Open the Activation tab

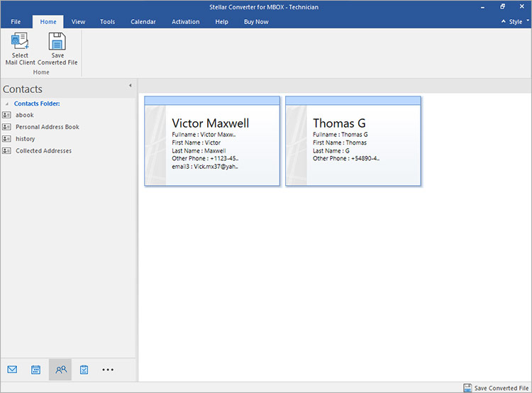185,22
